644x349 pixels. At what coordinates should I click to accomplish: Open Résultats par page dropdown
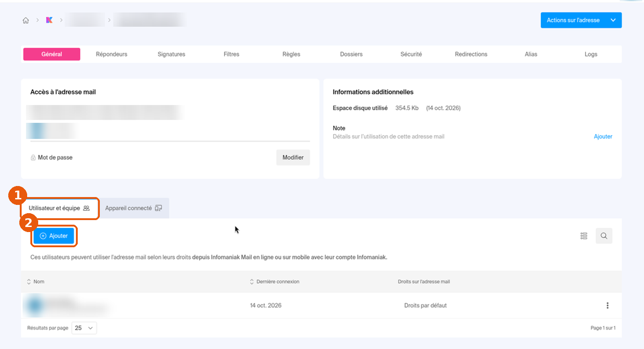click(x=84, y=328)
